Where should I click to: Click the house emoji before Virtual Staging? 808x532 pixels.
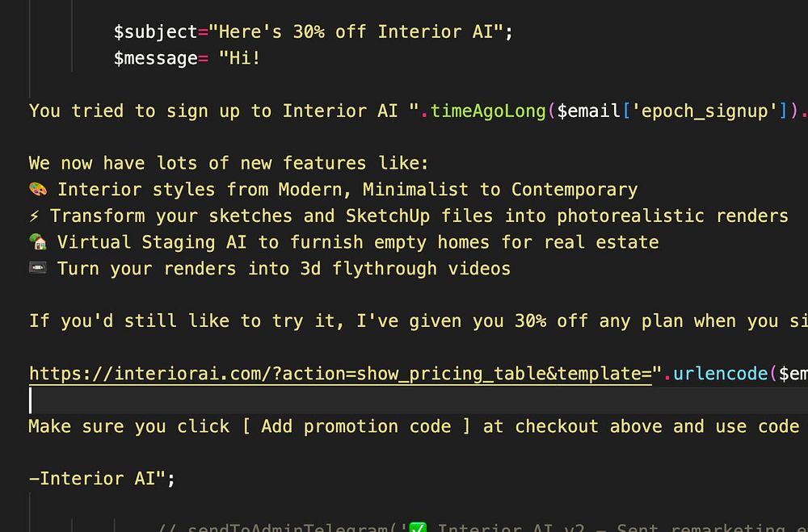[x=38, y=241]
